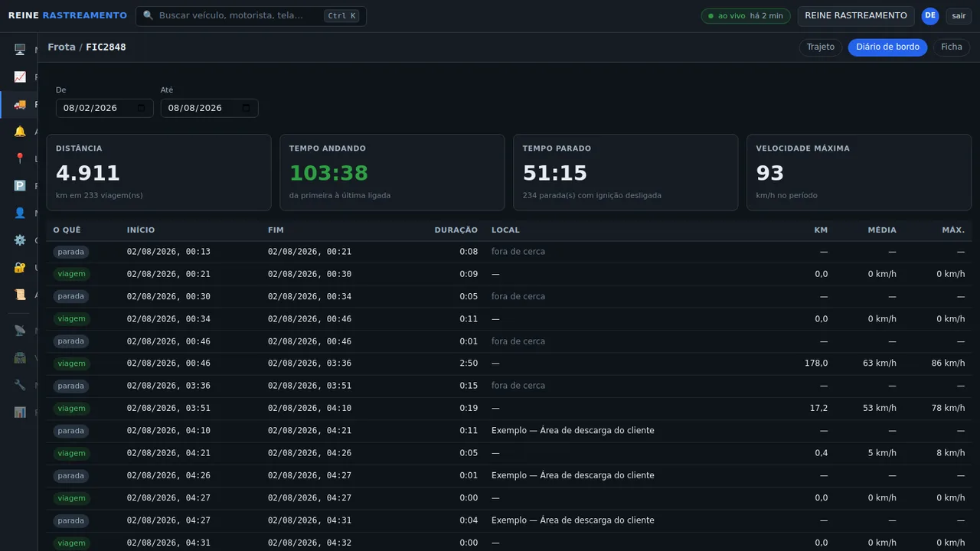980x551 pixels.
Task: Open the settings gear sidebar icon
Action: coord(20,240)
